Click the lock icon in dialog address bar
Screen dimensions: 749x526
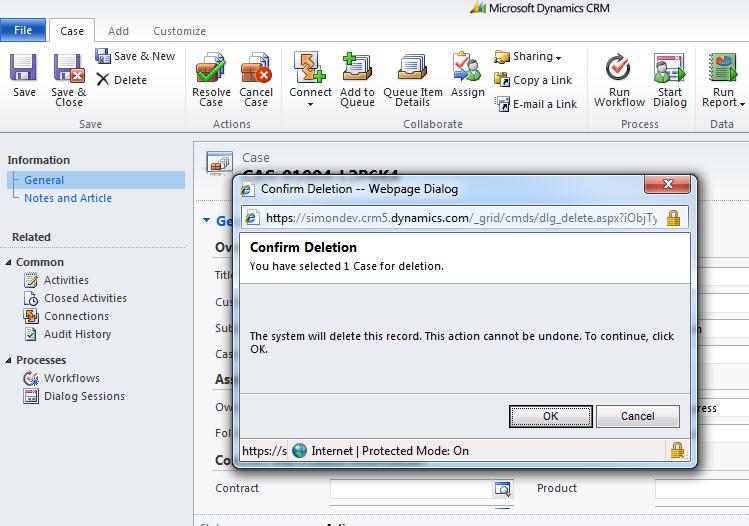coord(673,218)
